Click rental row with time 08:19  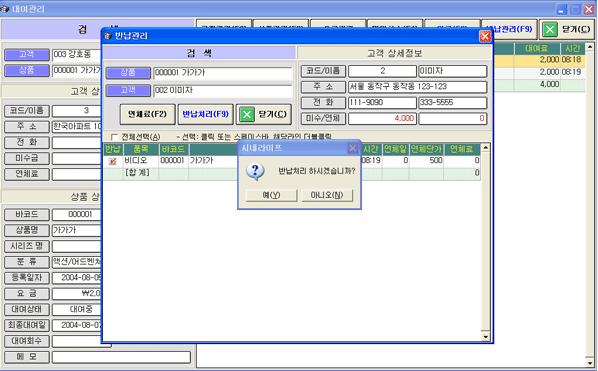(539, 72)
